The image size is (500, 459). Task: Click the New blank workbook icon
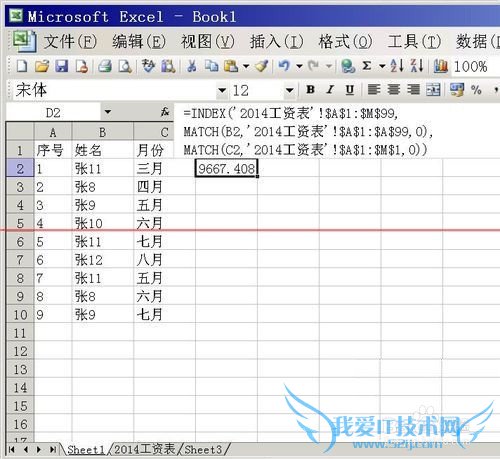click(x=22, y=66)
